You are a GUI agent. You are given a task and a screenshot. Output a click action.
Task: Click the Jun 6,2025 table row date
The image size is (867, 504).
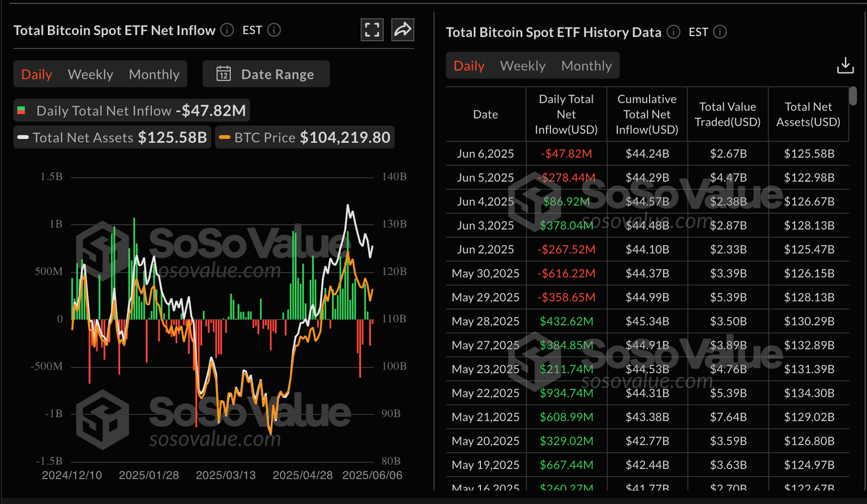(x=485, y=154)
